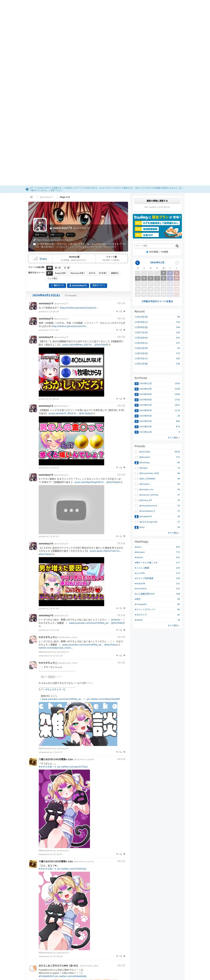Go to 前のページ
This screenshot has width=210, height=980.
click(x=58, y=285)
